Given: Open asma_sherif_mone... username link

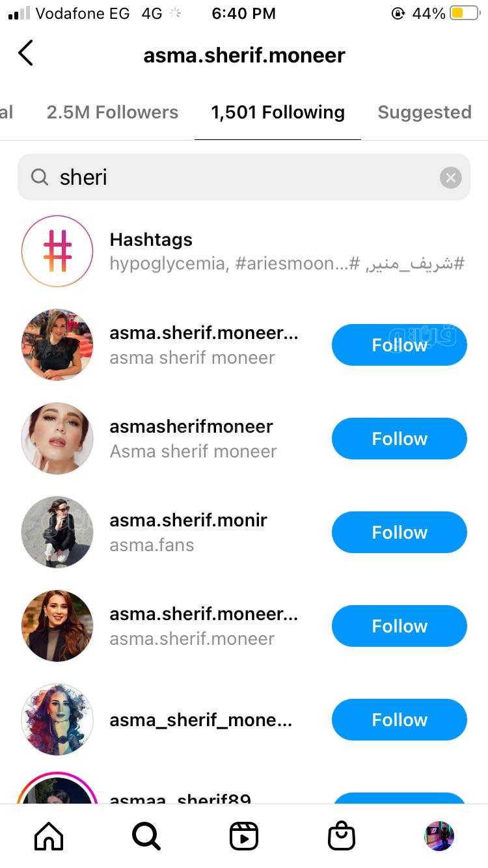Looking at the screenshot, I should (x=200, y=720).
